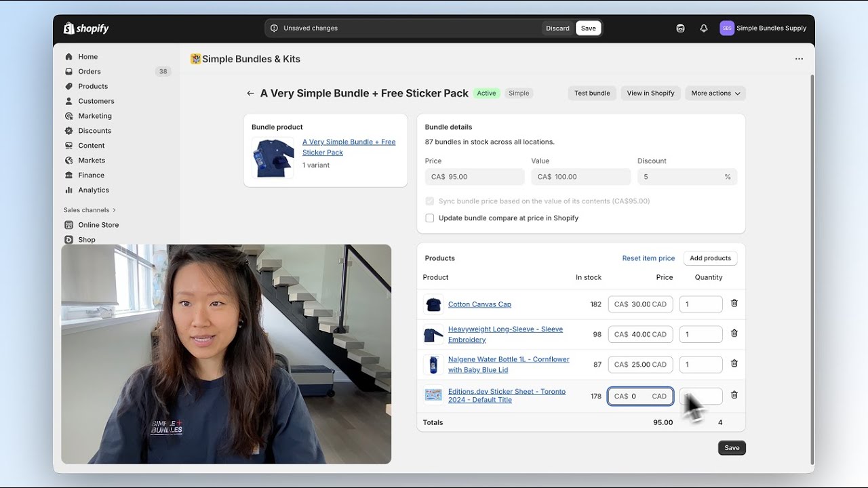Open the notifications bell

[704, 28]
